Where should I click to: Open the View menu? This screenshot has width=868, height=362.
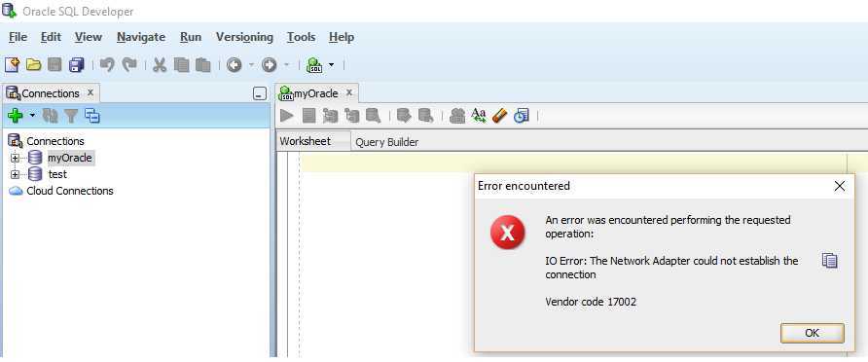tap(89, 37)
